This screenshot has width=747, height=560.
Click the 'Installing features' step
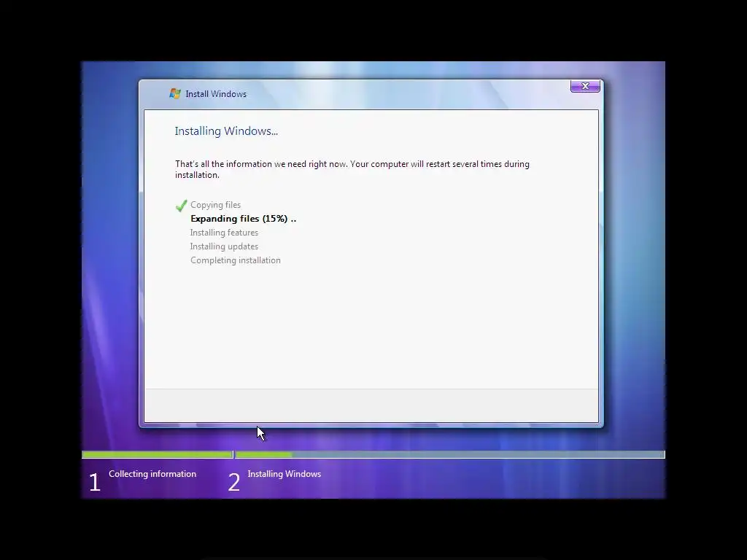tap(224, 233)
